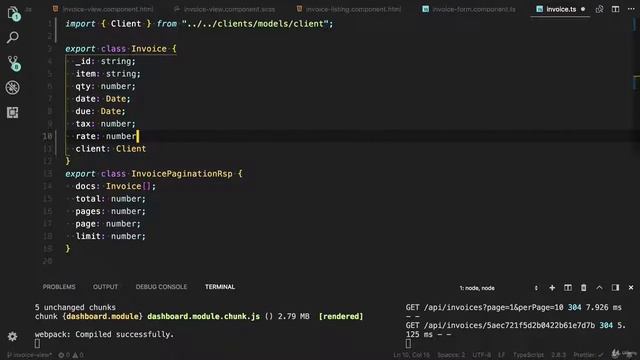Switch to the OUTPUT panel tab

point(105,287)
